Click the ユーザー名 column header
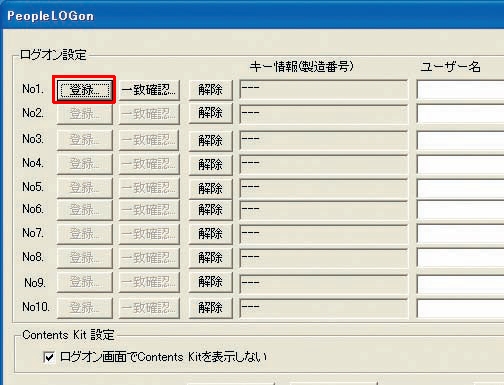Viewport: 504px width, 385px height. point(450,67)
